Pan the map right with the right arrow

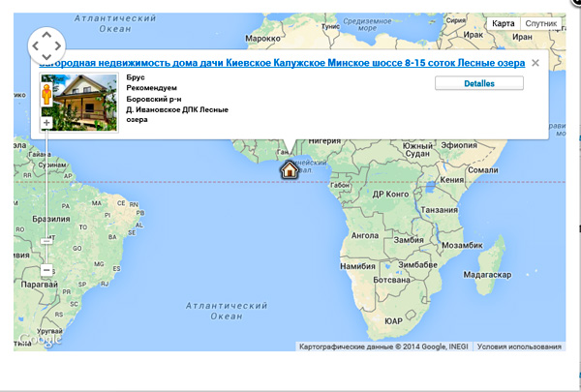pyautogui.click(x=59, y=45)
